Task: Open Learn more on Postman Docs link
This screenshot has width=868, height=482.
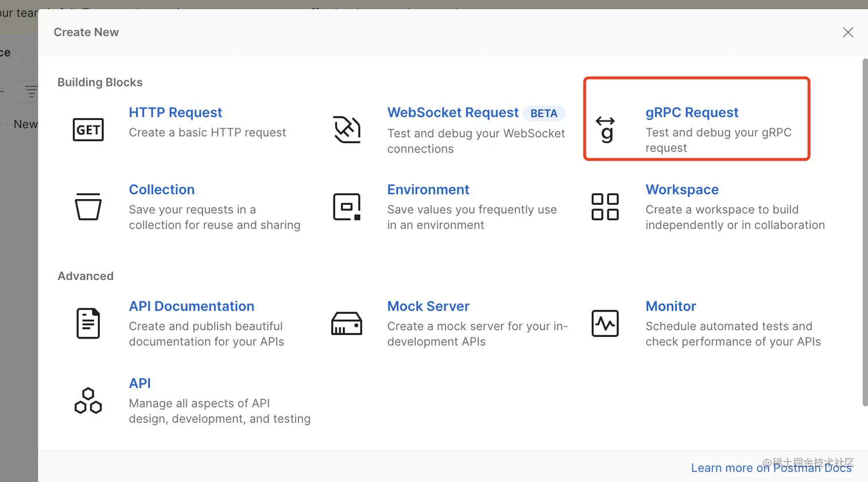Action: click(771, 468)
